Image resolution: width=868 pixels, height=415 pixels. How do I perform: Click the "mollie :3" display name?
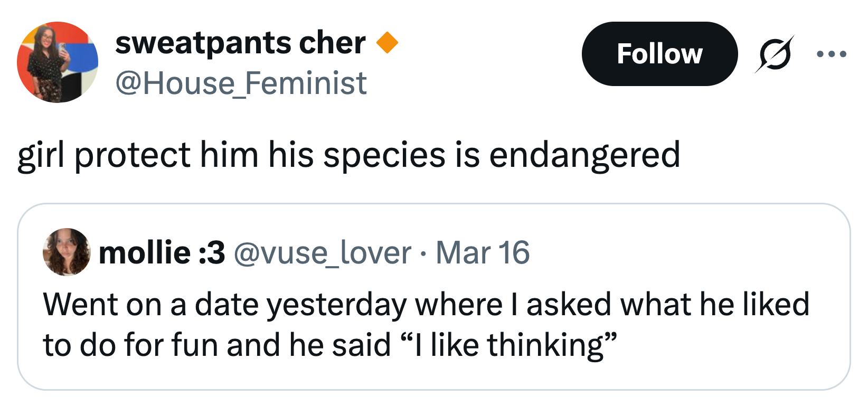(x=162, y=252)
